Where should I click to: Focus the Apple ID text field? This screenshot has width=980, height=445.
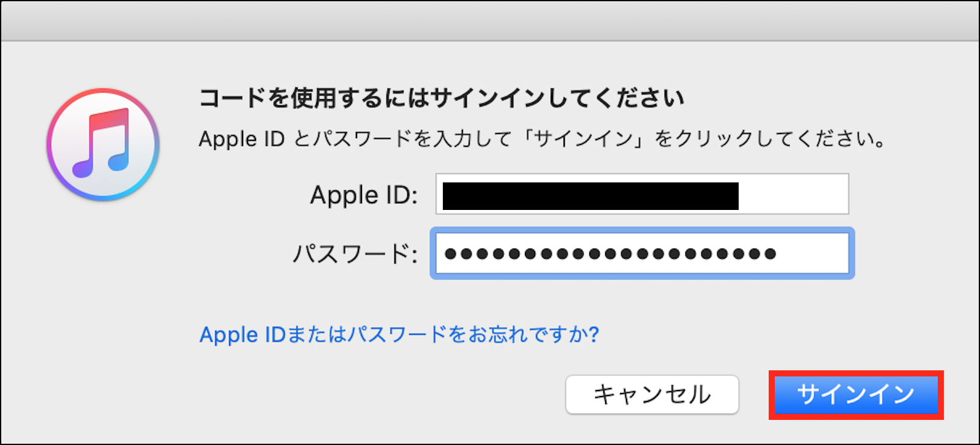coord(642,195)
